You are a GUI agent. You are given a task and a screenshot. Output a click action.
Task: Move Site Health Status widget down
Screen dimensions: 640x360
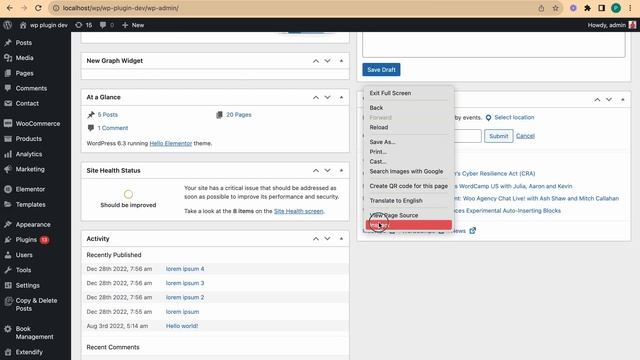327,171
